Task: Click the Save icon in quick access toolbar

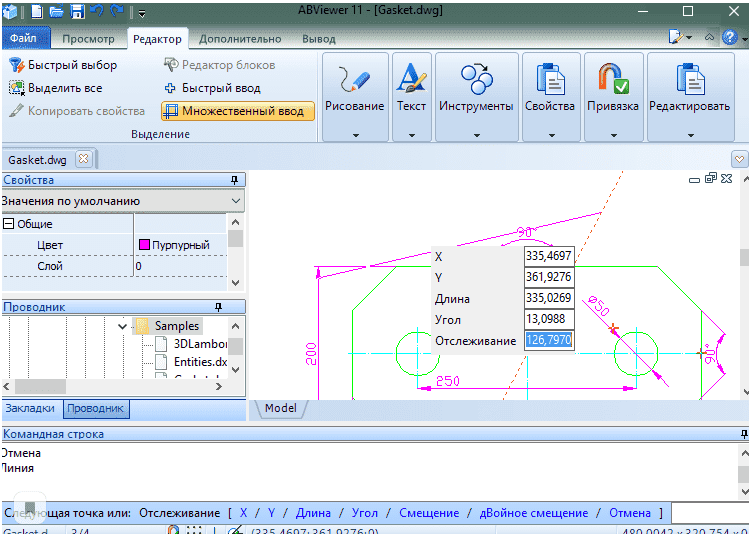Action: [77, 12]
